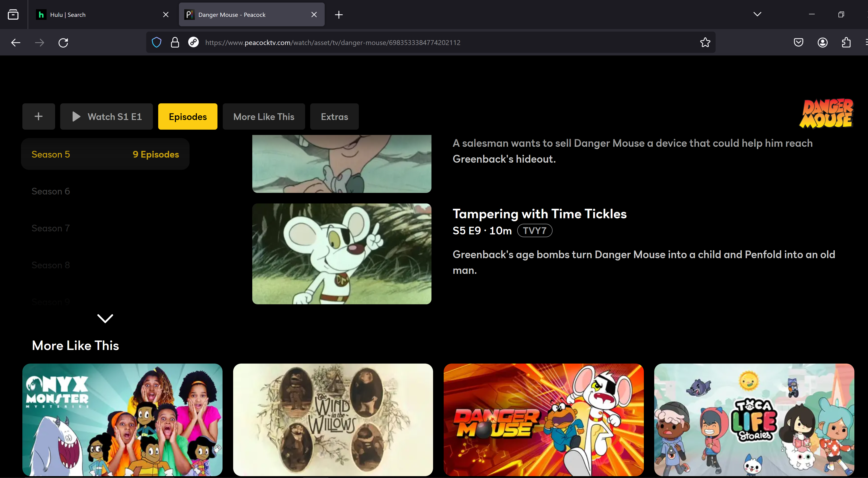
Task: Open Firefox View tabs list icon
Action: point(13,15)
